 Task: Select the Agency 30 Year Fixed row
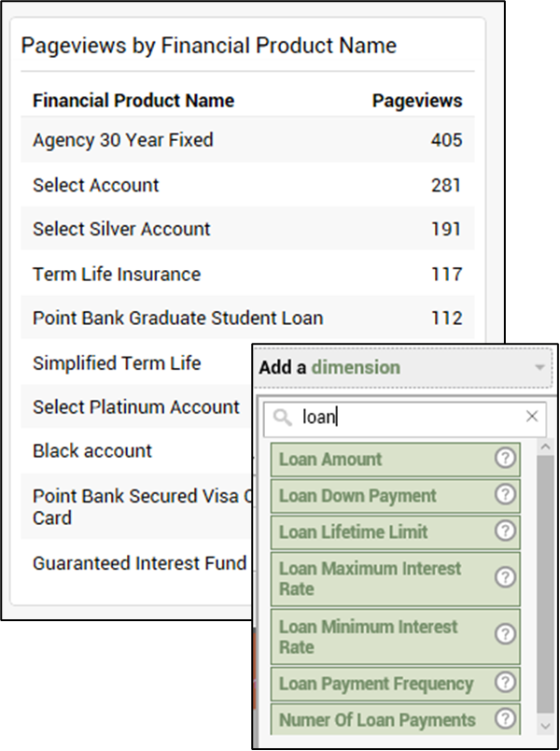[x=123, y=140]
